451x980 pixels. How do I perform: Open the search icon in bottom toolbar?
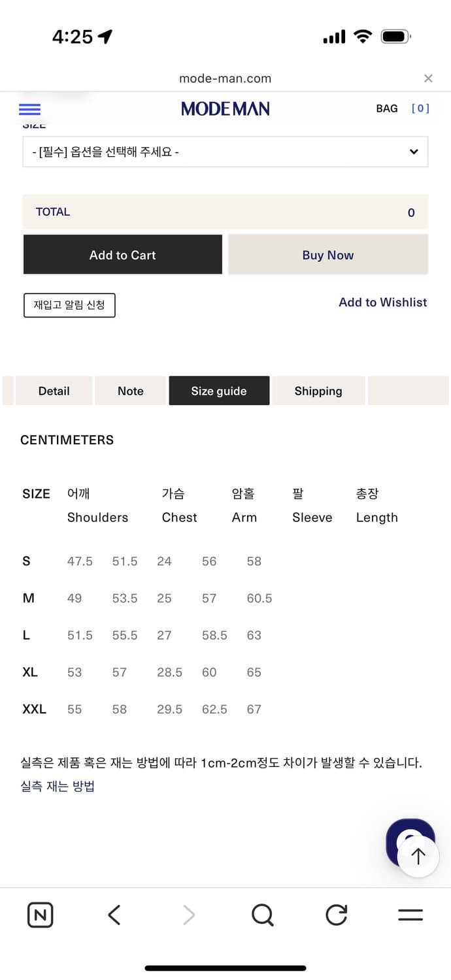pyautogui.click(x=262, y=915)
